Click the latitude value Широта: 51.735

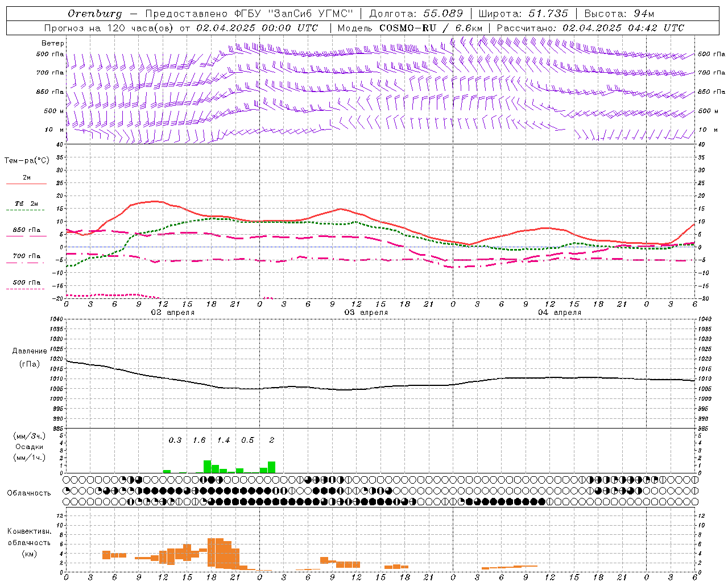523,14
